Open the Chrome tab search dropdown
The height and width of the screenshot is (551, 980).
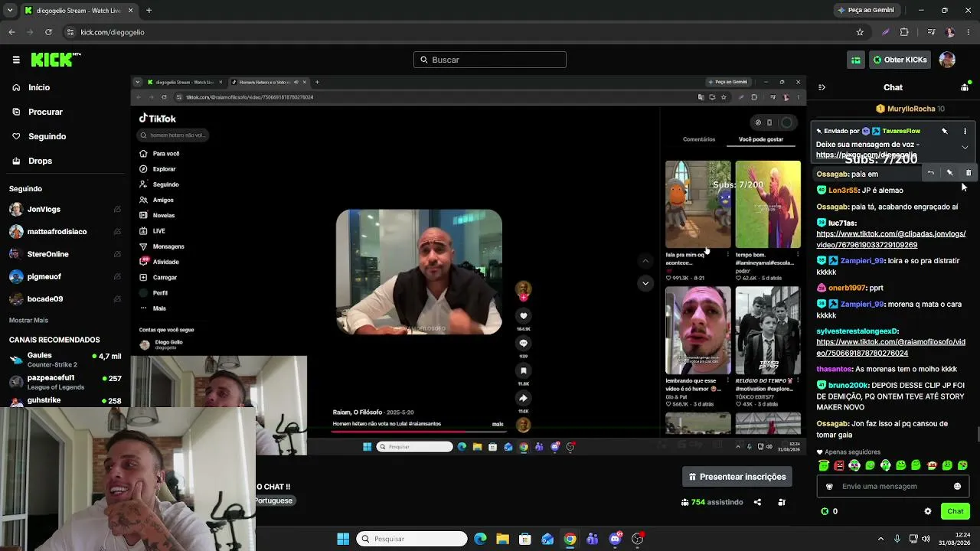pos(10,11)
